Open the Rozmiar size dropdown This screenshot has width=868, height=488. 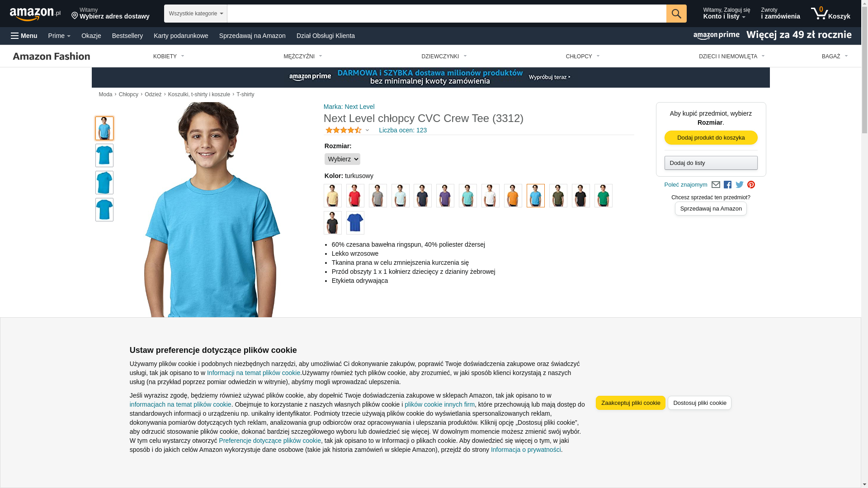click(x=342, y=159)
